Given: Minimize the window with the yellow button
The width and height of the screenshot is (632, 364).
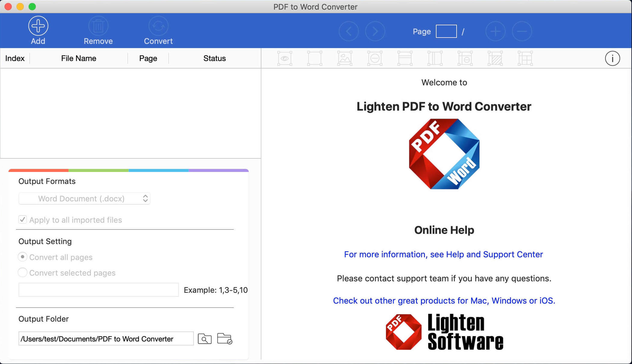Looking at the screenshot, I should point(20,7).
